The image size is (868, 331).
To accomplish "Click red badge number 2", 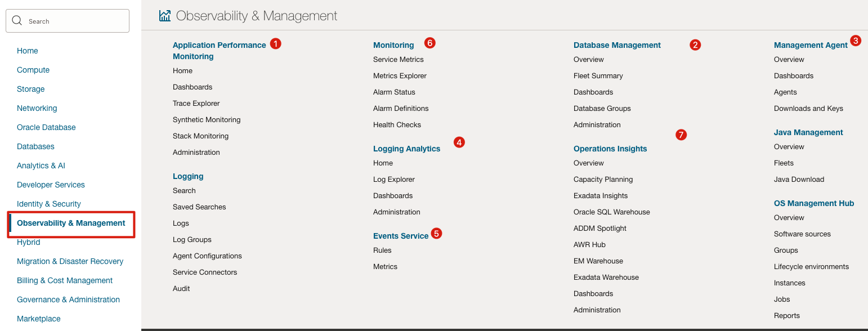I will pos(695,45).
